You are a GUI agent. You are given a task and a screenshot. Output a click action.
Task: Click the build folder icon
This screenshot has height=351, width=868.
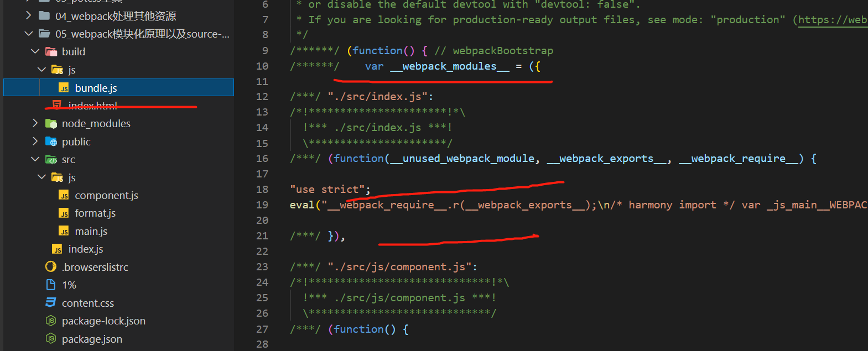click(51, 51)
